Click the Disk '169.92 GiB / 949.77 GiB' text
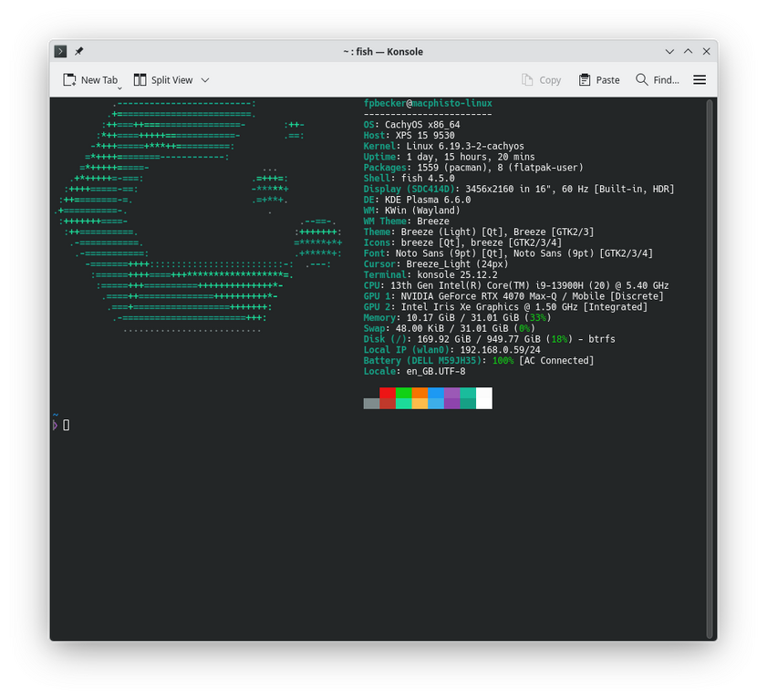This screenshot has height=700, width=767. (479, 340)
